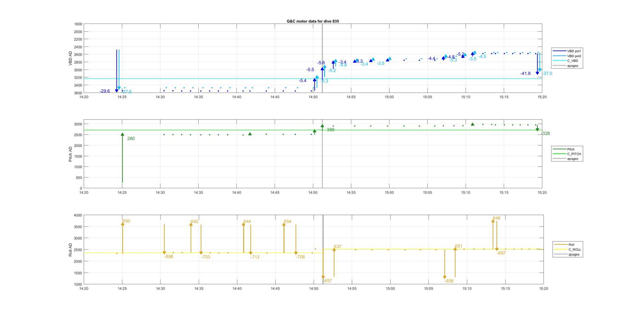The image size is (644, 319).
Task: Click the '-3.3' VBD data label
Action: pos(359,61)
